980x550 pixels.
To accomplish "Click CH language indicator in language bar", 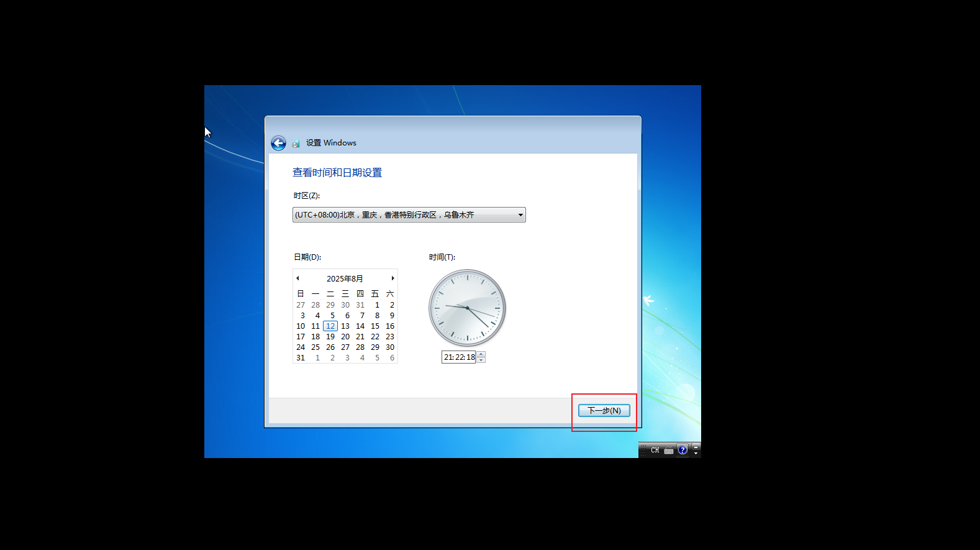I will (655, 451).
